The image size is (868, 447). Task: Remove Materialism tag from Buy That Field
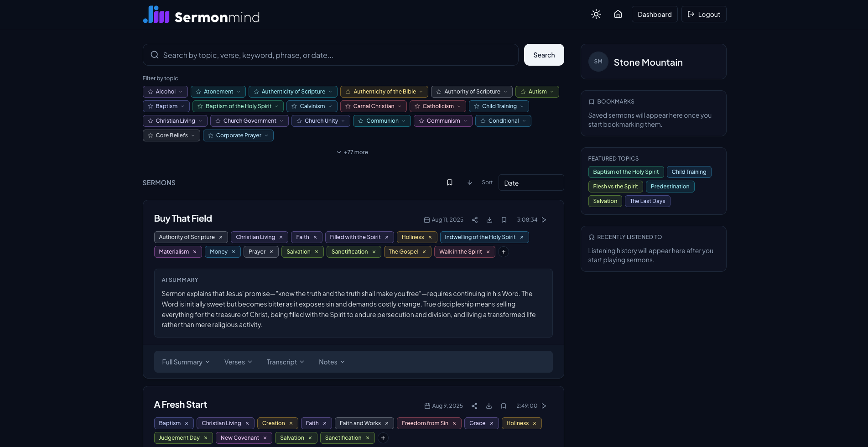[195, 252]
